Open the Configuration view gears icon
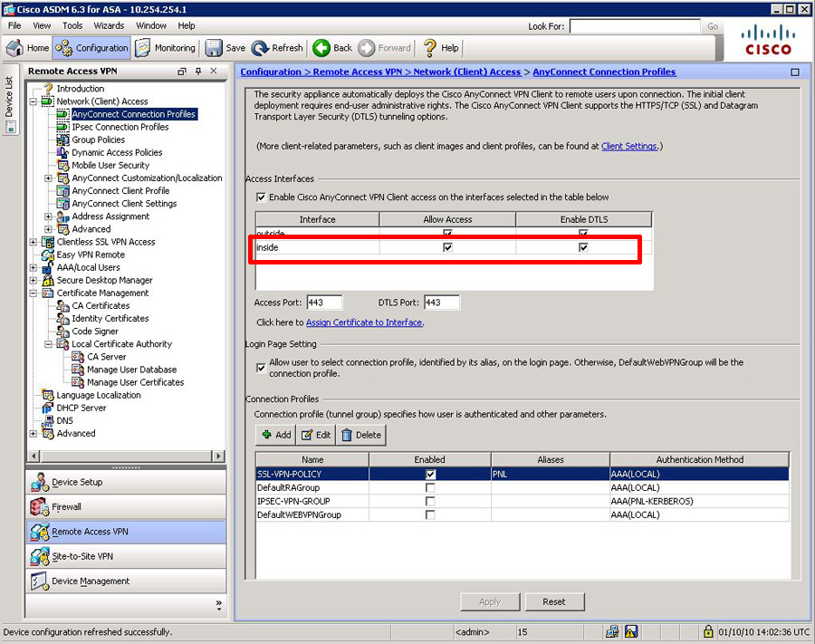The height and width of the screenshot is (644, 815). click(64, 48)
